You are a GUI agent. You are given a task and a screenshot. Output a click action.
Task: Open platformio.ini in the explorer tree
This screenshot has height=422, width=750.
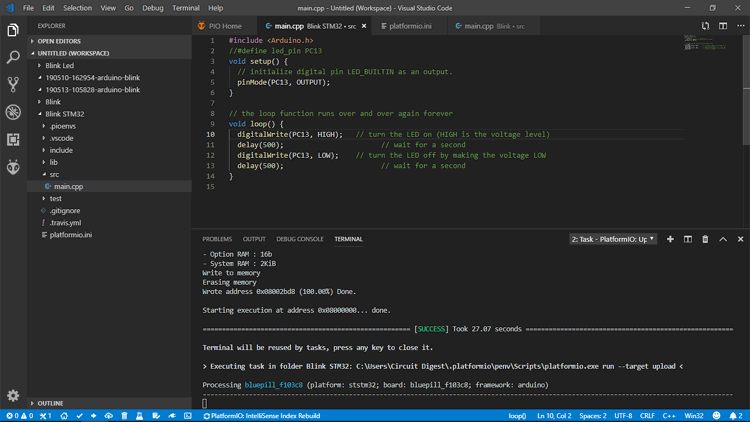point(110,235)
